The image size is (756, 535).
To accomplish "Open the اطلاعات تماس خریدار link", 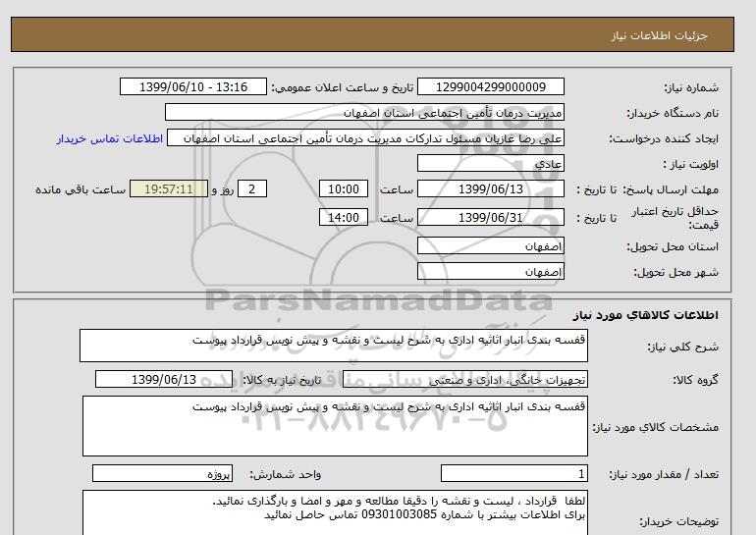I will click(109, 138).
